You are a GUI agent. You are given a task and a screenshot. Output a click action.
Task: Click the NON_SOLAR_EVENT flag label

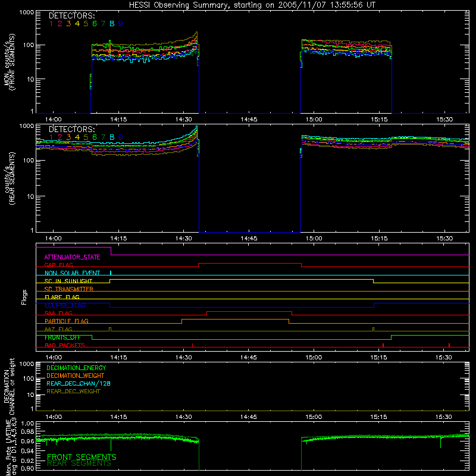click(x=72, y=273)
